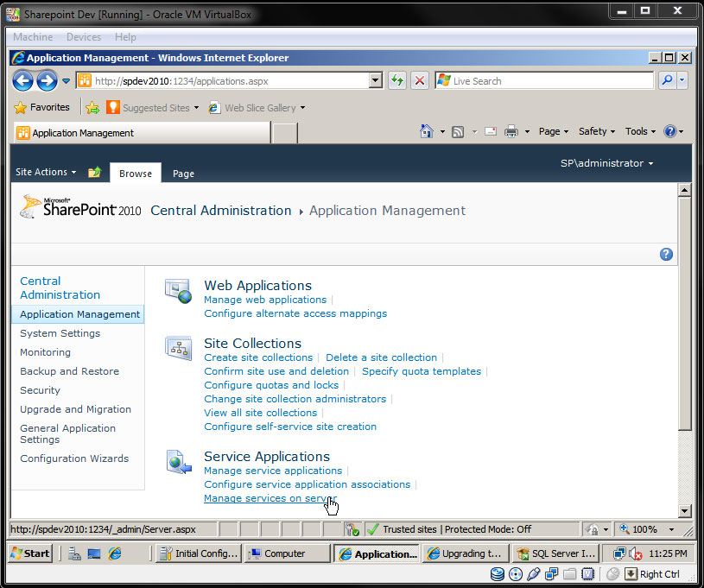Click the Service Applications section icon

click(x=179, y=462)
